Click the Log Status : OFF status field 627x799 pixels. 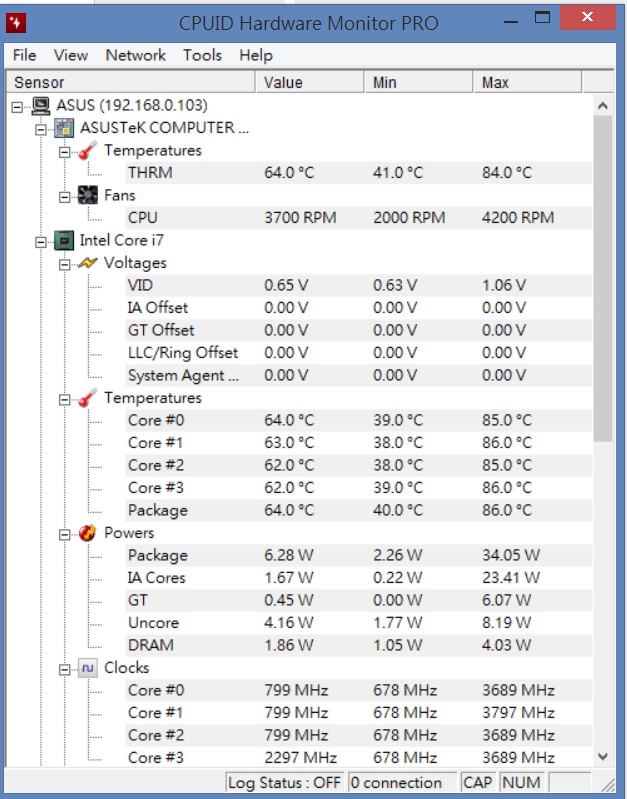[x=284, y=783]
